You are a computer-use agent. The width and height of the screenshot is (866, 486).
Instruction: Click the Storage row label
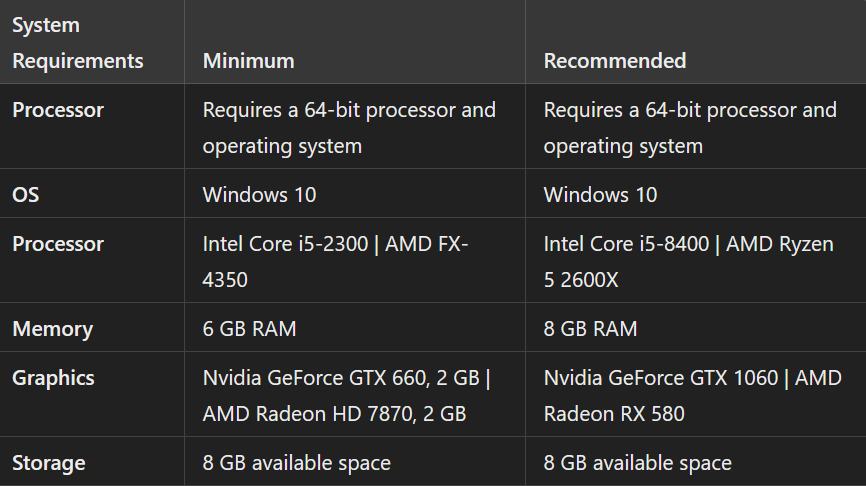(x=48, y=463)
